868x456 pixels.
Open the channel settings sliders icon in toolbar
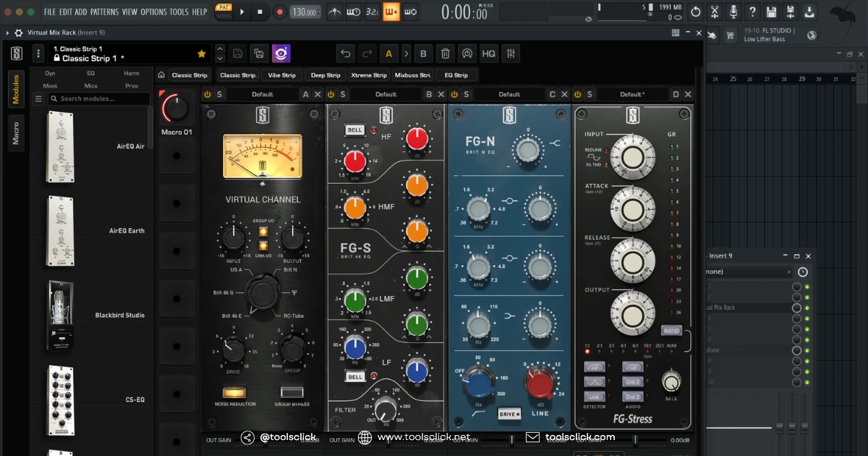pyautogui.click(x=511, y=53)
